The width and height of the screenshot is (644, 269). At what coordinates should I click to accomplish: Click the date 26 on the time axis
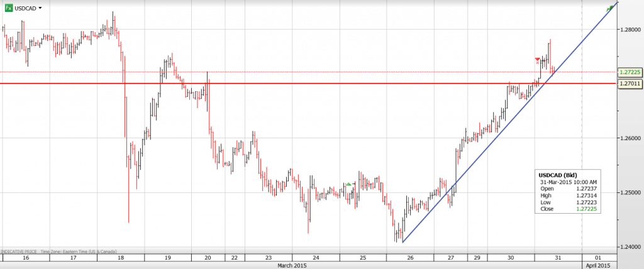coord(409,258)
